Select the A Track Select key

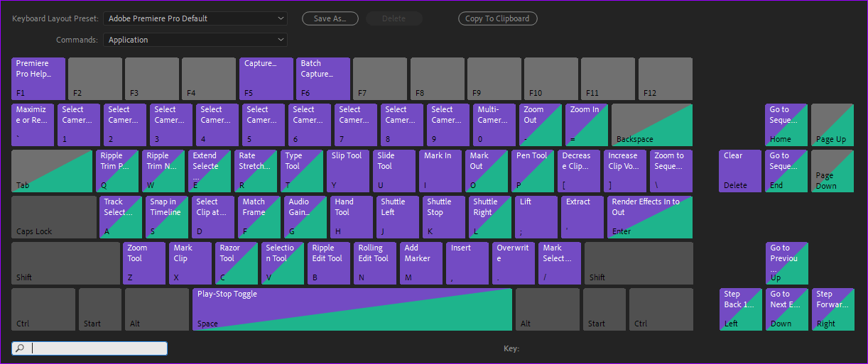121,217
